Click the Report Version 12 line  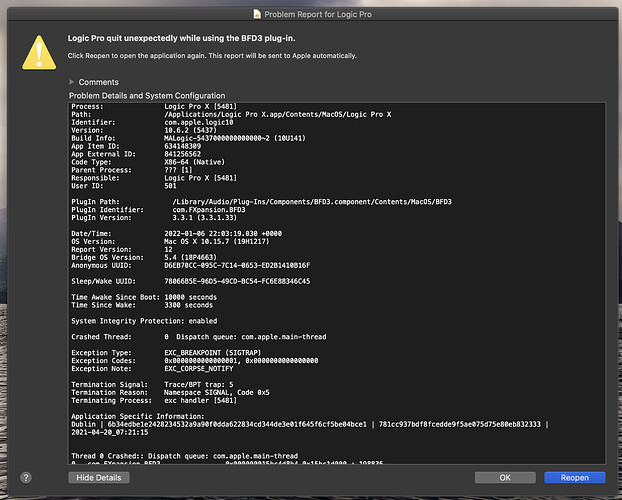point(122,249)
